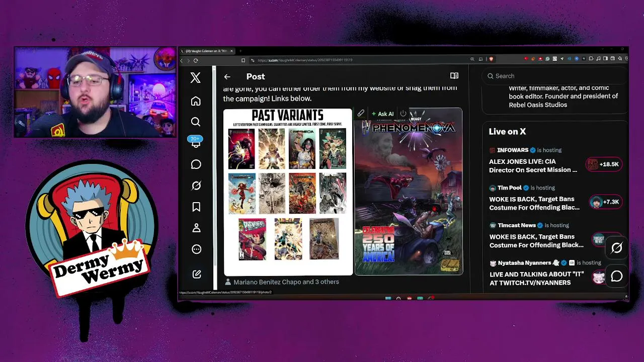
Task: Toggle reader view icon beside Post header
Action: pos(454,76)
